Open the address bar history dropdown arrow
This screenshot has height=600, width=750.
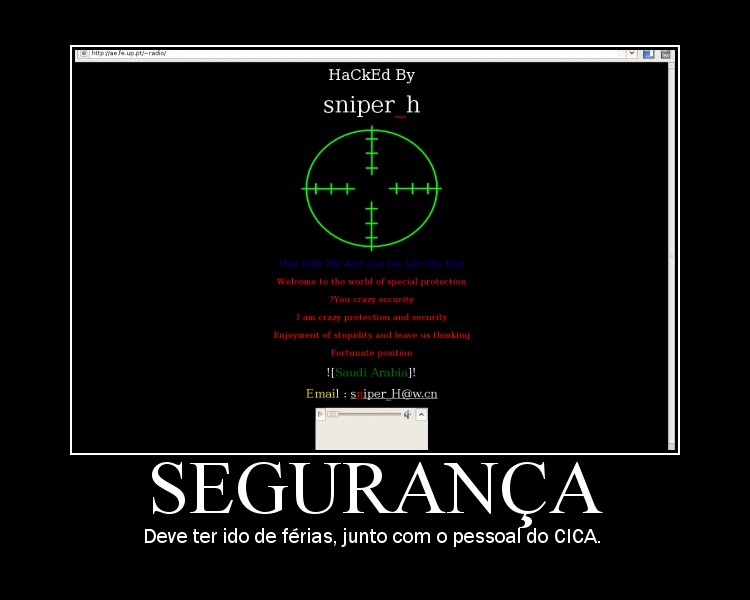tap(631, 54)
